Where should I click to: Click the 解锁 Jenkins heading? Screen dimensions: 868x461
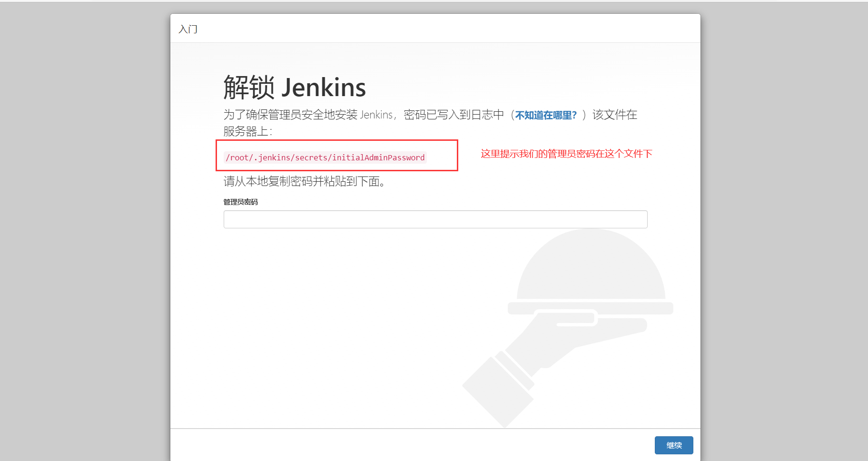tap(295, 88)
